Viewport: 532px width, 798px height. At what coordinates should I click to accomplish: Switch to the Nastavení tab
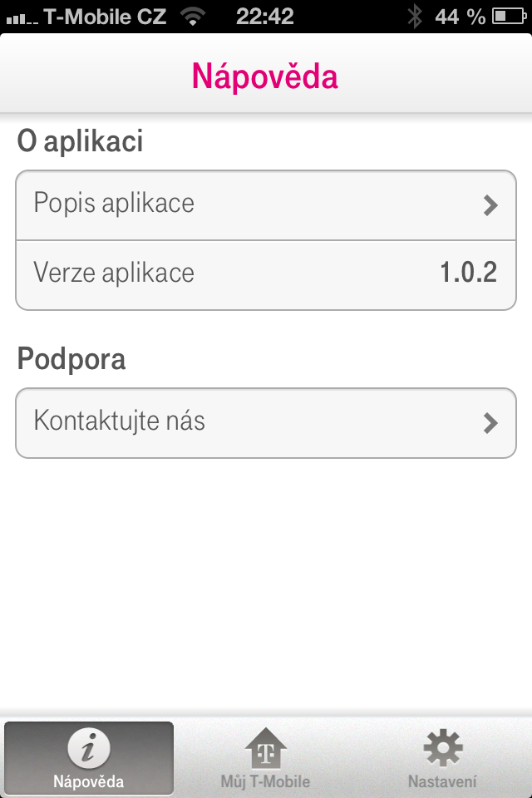coord(443,758)
